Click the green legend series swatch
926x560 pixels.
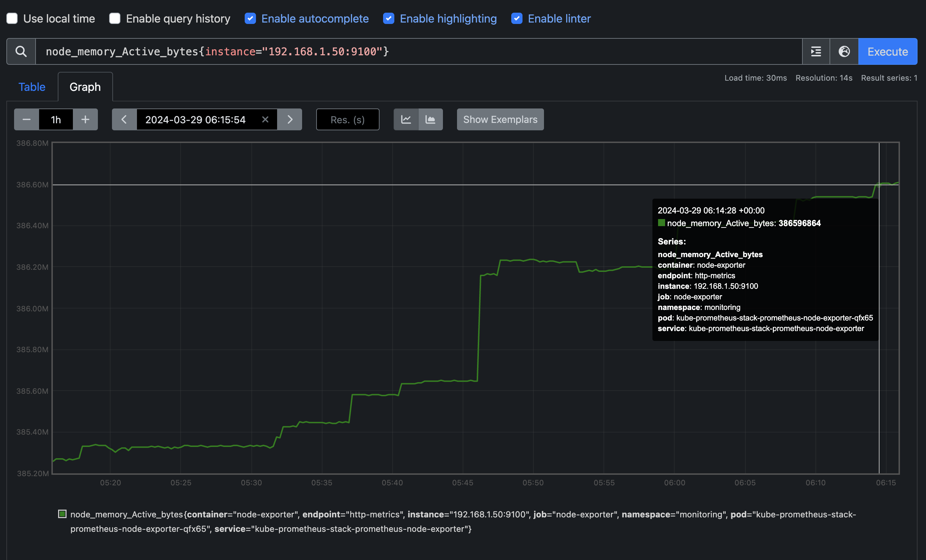click(x=62, y=514)
